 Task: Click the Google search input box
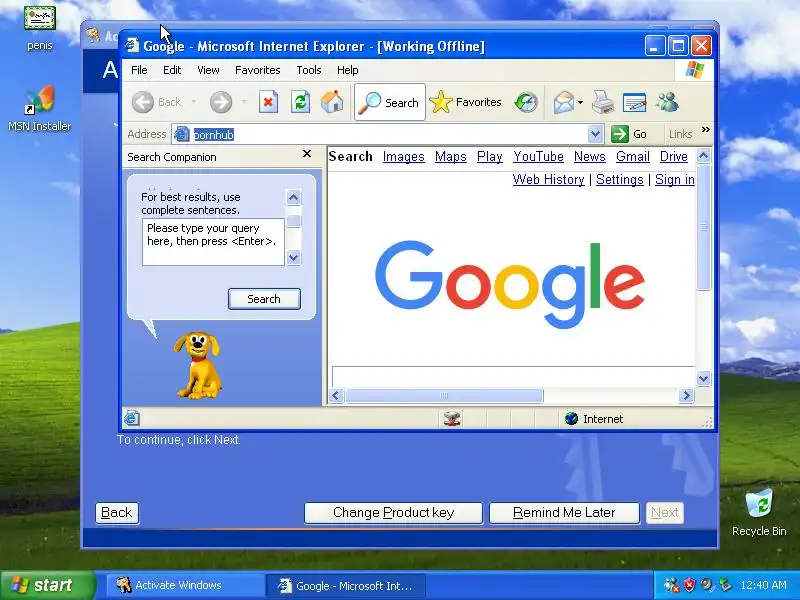[x=513, y=377]
